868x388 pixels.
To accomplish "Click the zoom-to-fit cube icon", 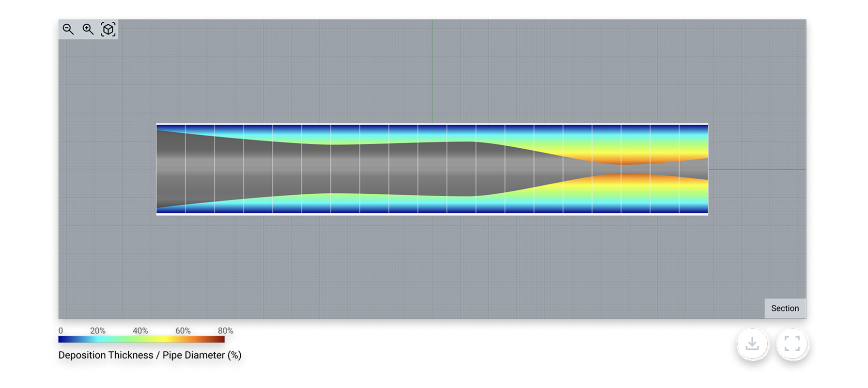I will click(108, 30).
